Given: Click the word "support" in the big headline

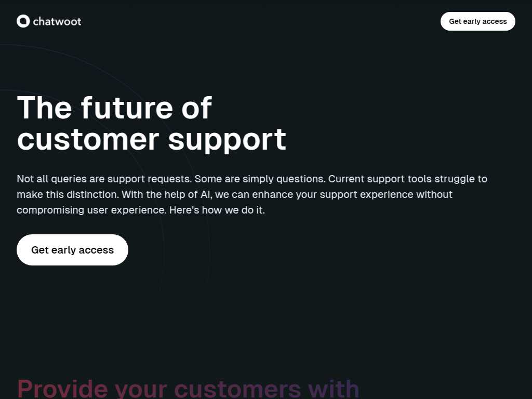Looking at the screenshot, I should 228,140.
